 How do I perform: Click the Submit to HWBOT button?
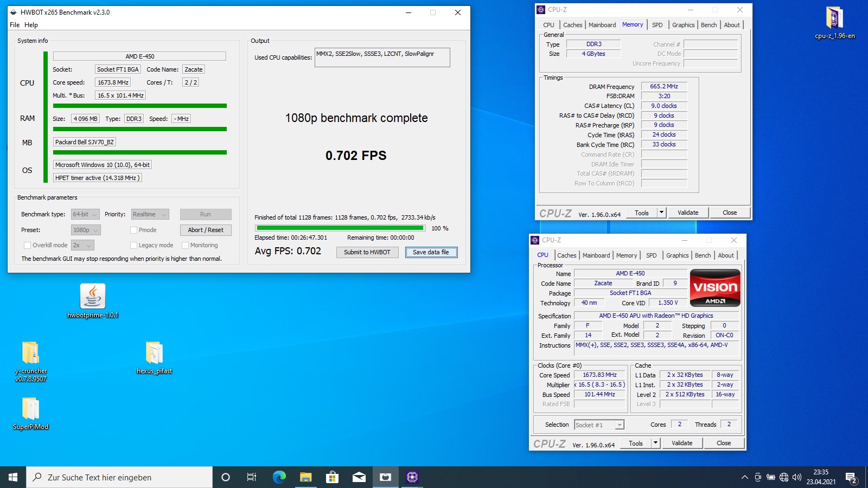click(x=367, y=252)
